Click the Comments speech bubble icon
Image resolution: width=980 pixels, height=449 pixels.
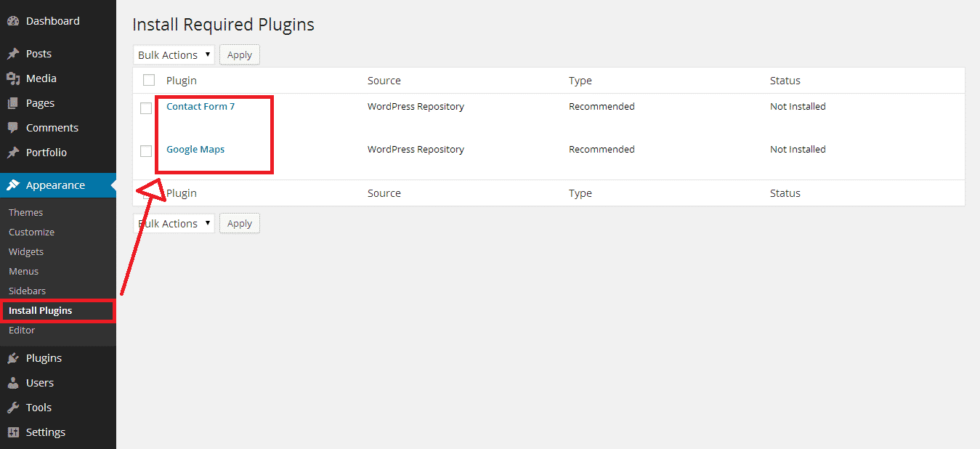[13, 128]
